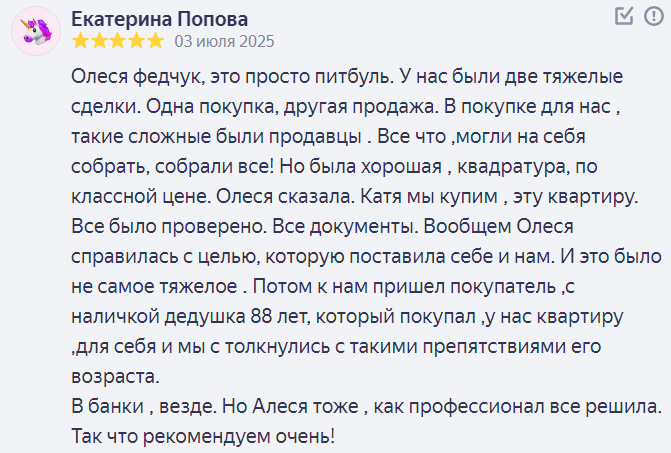Click the first rating star
This screenshot has width=671, height=453.
(x=82, y=42)
